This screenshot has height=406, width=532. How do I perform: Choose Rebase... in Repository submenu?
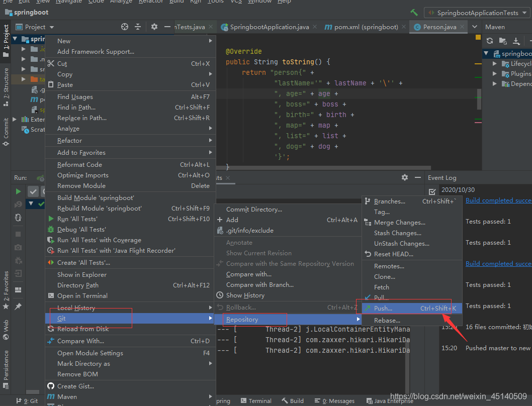point(412,321)
